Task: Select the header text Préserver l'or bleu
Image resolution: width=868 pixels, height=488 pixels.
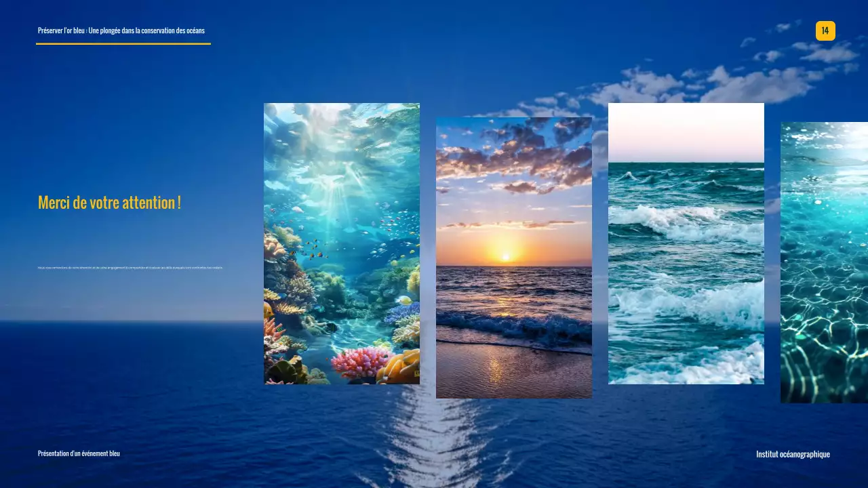Action: (x=122, y=30)
